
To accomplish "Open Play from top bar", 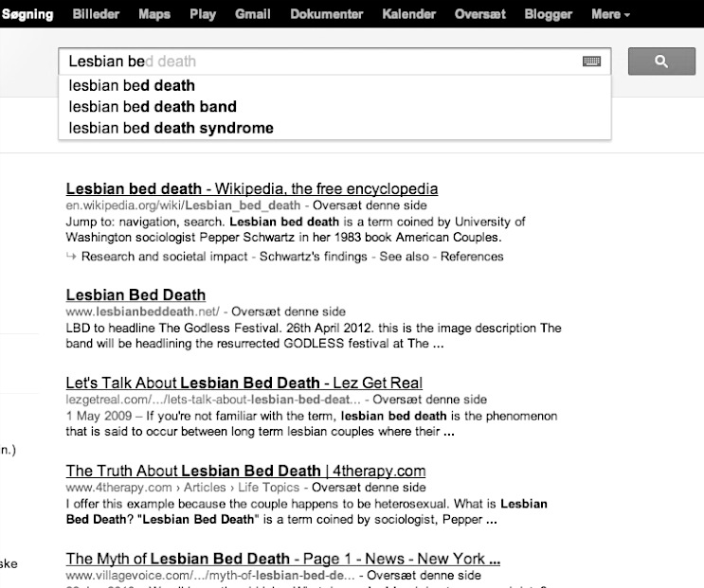I will (203, 14).
